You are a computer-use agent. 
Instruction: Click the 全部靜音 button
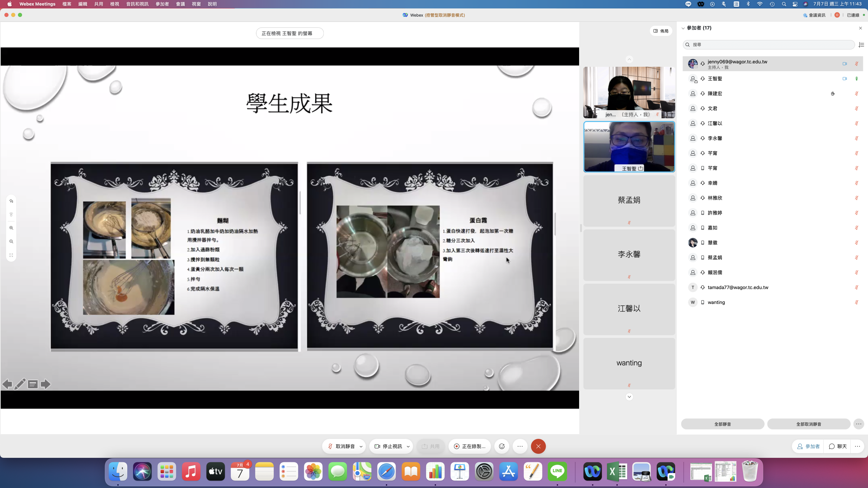point(723,424)
